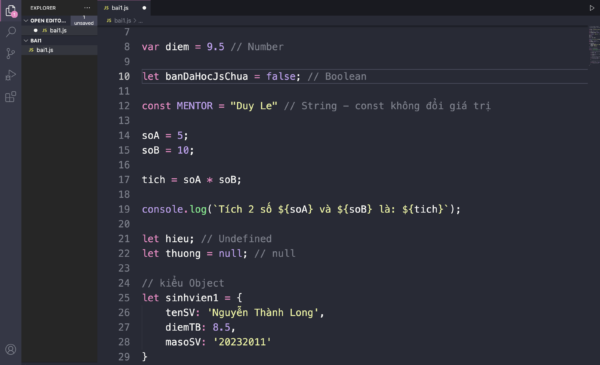
Task: Open the Run and Debug view
Action: (11, 75)
